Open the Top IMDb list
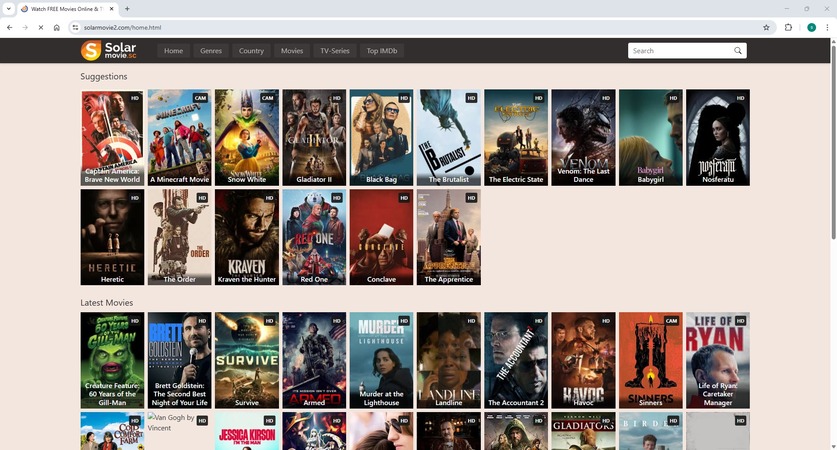 tap(382, 51)
